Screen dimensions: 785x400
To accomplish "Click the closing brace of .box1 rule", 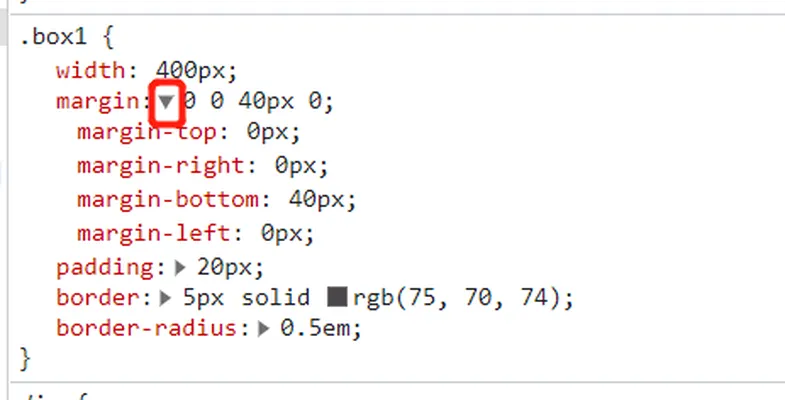I will 25,359.
